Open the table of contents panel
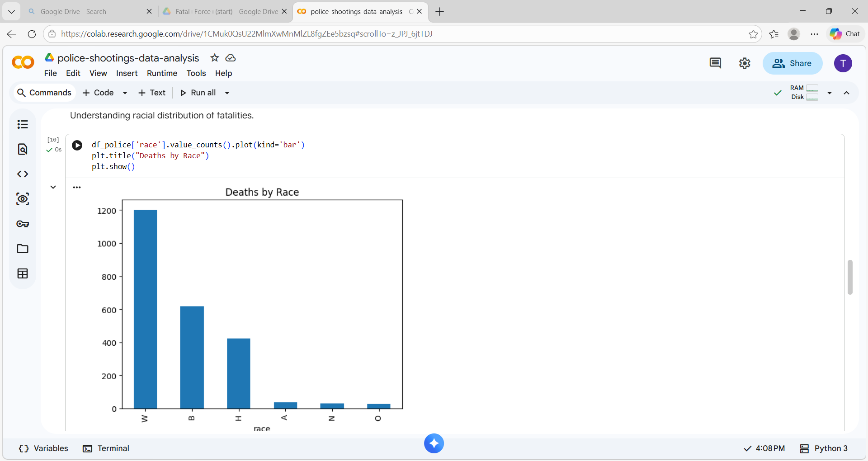868x461 pixels. coord(23,124)
